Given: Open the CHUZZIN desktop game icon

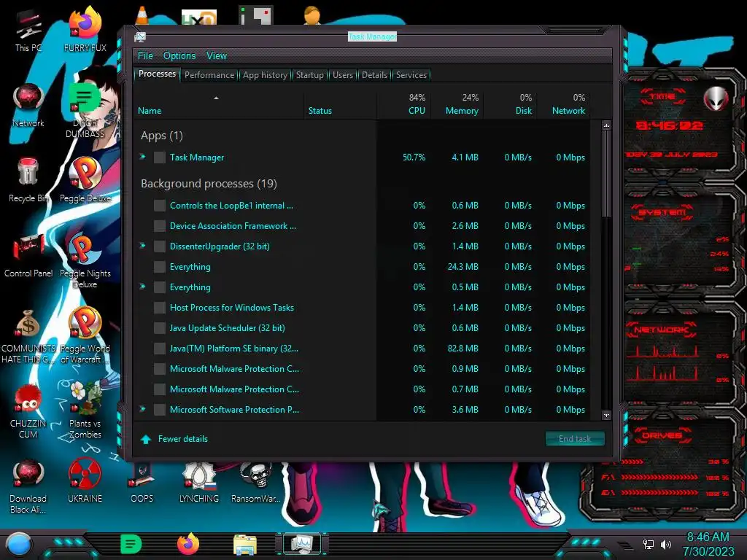Looking at the screenshot, I should [x=28, y=411].
